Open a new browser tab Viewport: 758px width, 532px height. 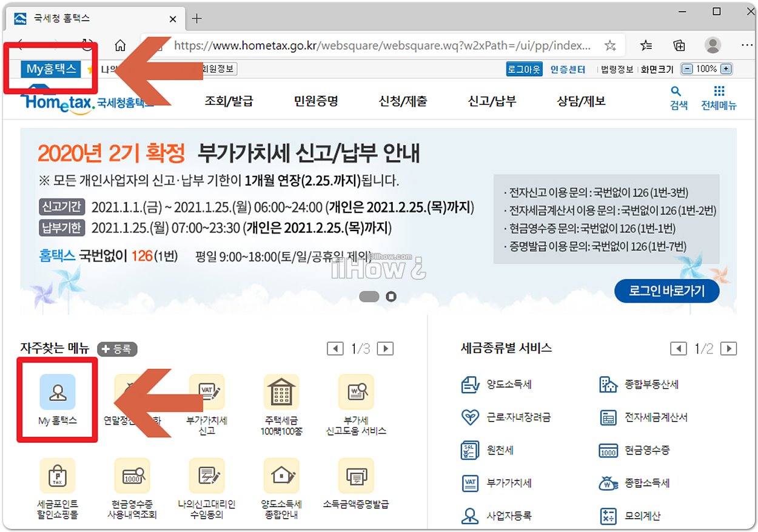[x=196, y=18]
